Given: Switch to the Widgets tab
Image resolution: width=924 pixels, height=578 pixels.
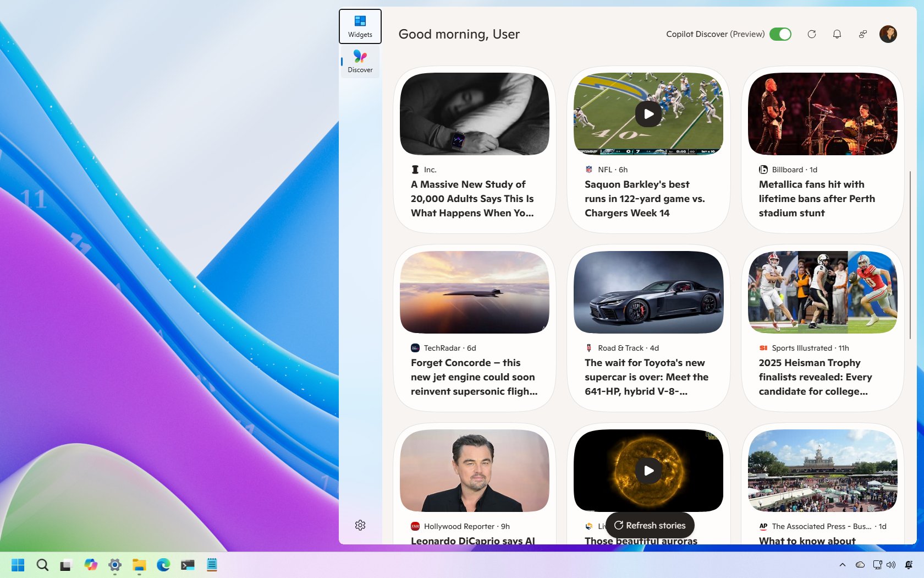Looking at the screenshot, I should (x=360, y=26).
